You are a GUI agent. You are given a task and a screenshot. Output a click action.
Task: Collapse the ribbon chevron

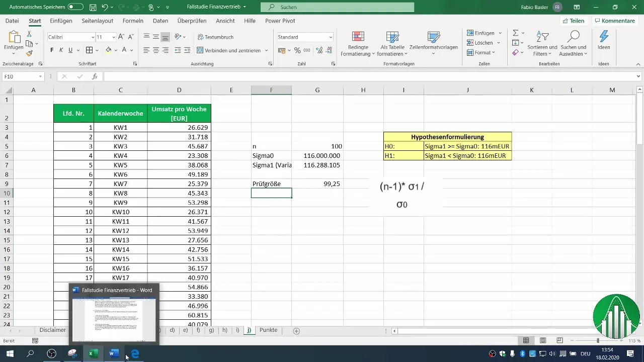638,64
